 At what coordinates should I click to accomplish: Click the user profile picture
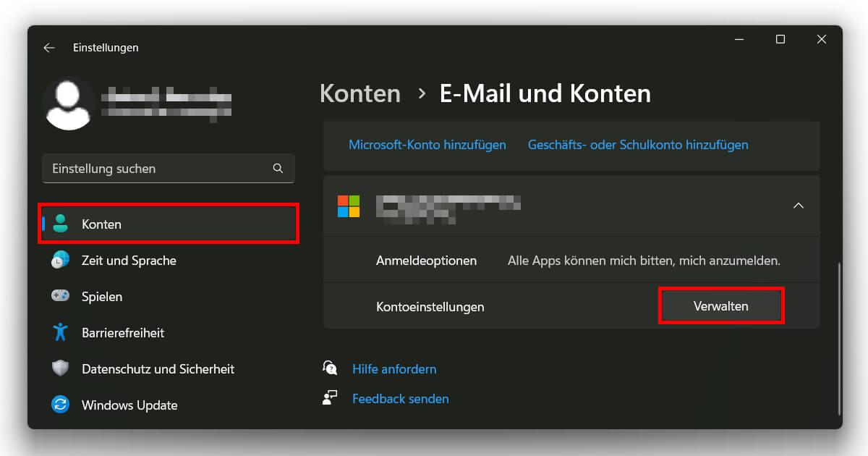pos(69,103)
